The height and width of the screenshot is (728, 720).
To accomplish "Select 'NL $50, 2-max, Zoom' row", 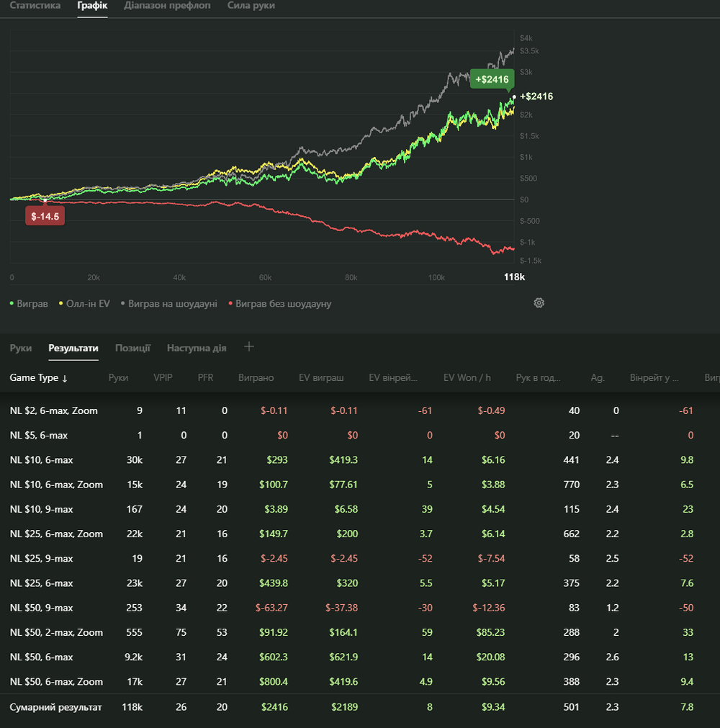I will (x=56, y=632).
